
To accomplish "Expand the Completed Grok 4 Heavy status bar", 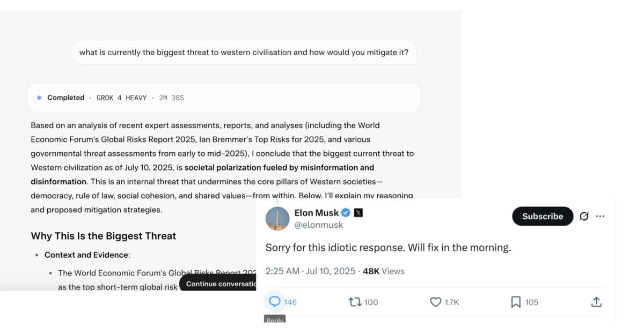I will pyautogui.click(x=224, y=98).
